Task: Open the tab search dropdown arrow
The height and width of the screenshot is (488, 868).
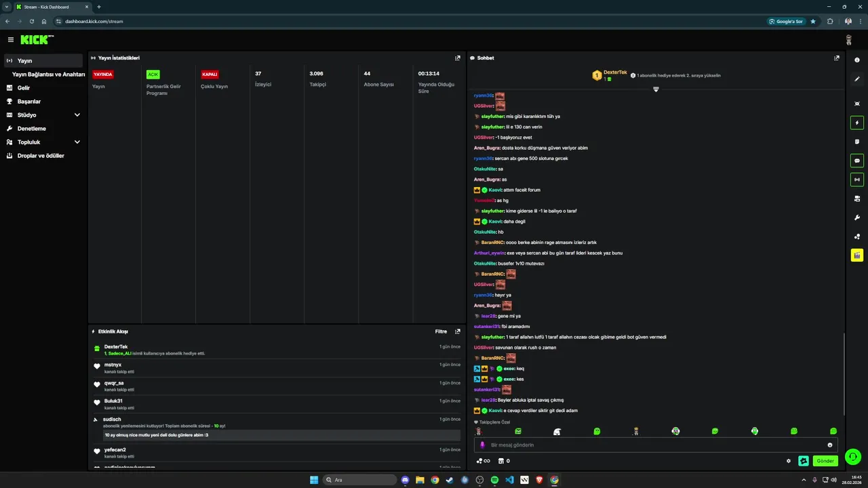Action: [x=7, y=7]
